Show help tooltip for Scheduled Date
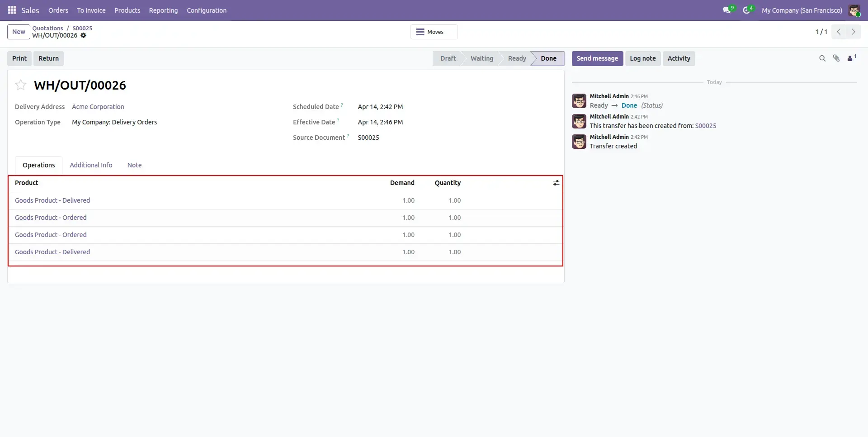Image resolution: width=868 pixels, height=437 pixels. tap(342, 105)
